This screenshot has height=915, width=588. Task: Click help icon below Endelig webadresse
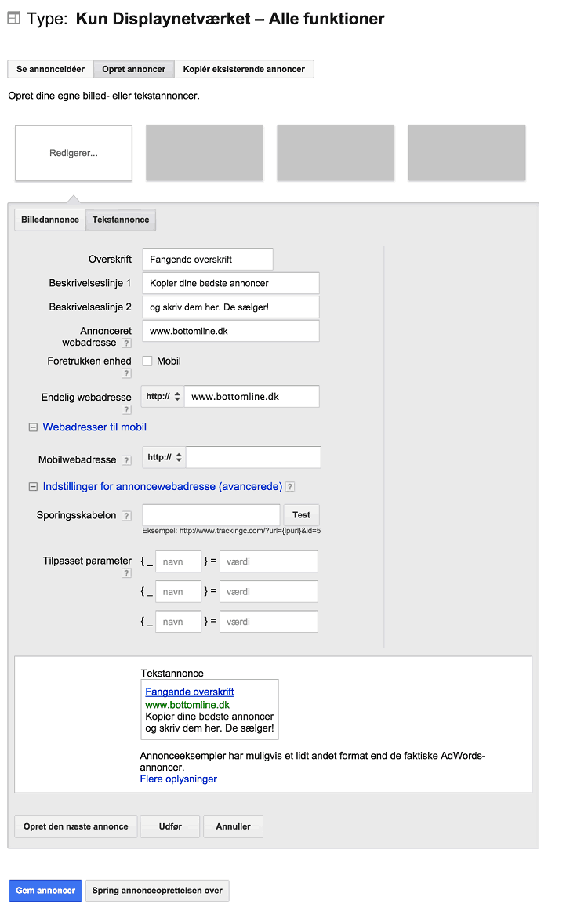tap(126, 409)
